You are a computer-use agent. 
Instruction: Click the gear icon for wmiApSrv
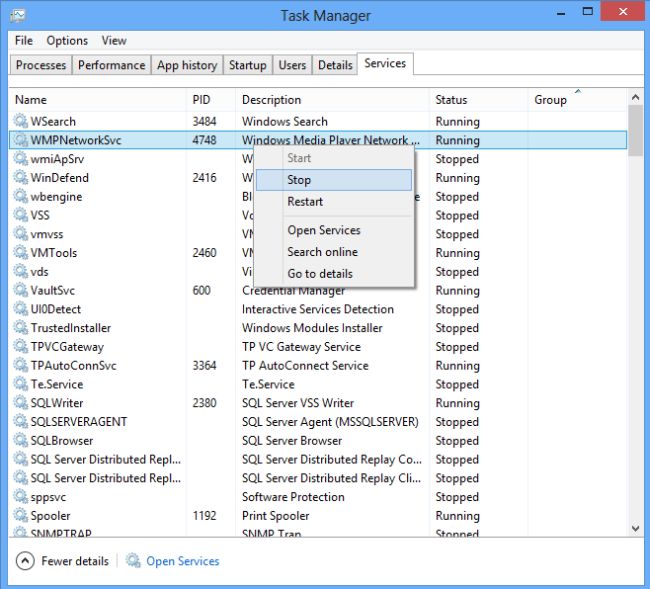pos(20,158)
